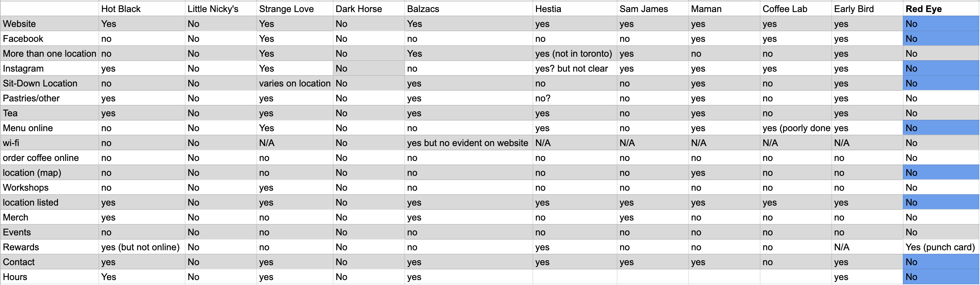Select the Website row label cell
The image size is (980, 285).
tap(50, 24)
